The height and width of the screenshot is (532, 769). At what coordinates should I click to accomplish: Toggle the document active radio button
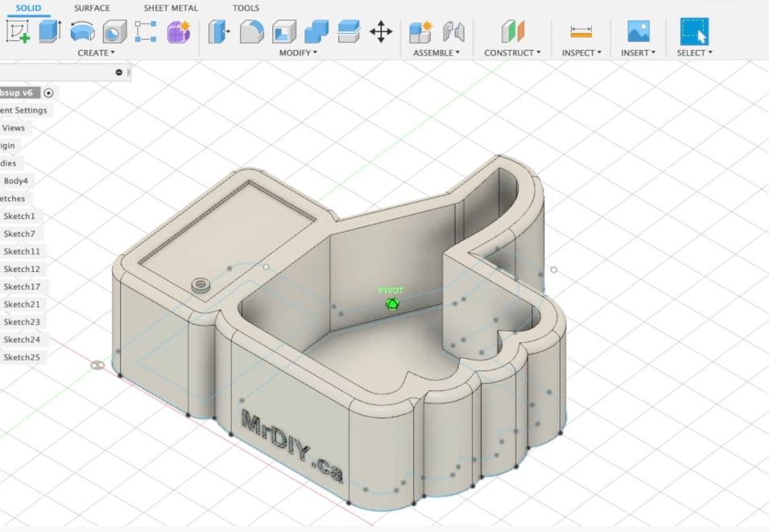(48, 93)
